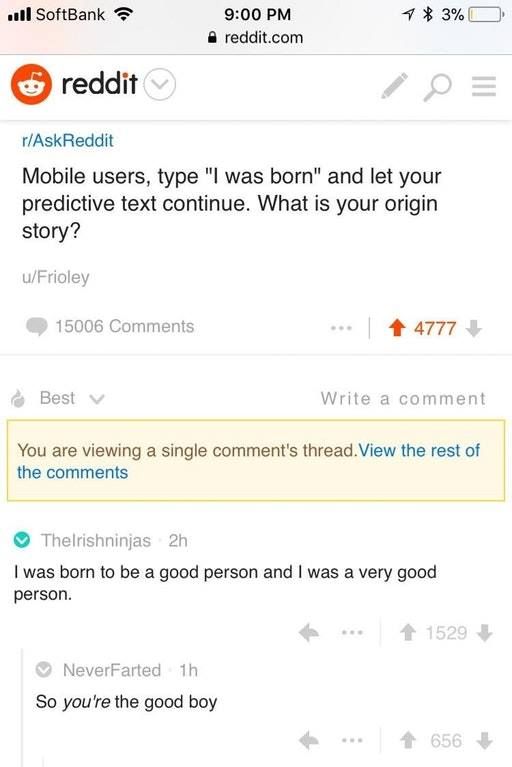This screenshot has width=512, height=767.
Task: Upvote the post with 4777 points
Action: tap(397, 328)
